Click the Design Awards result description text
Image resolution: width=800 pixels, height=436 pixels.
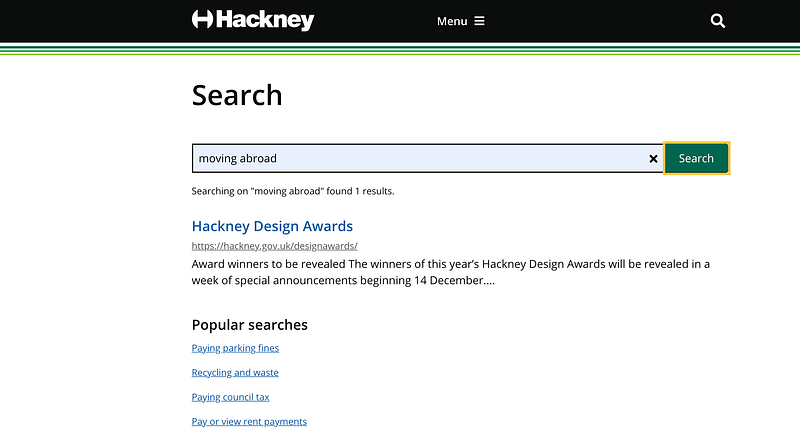tap(450, 272)
